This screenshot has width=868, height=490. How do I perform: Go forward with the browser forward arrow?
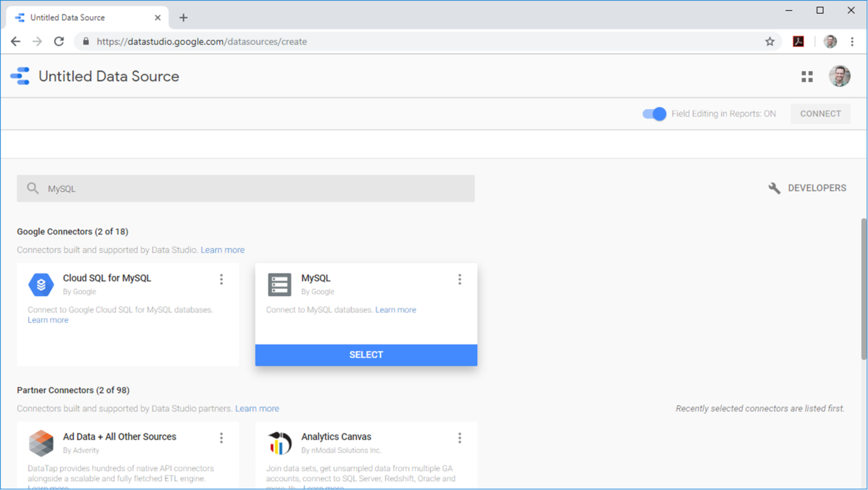38,41
